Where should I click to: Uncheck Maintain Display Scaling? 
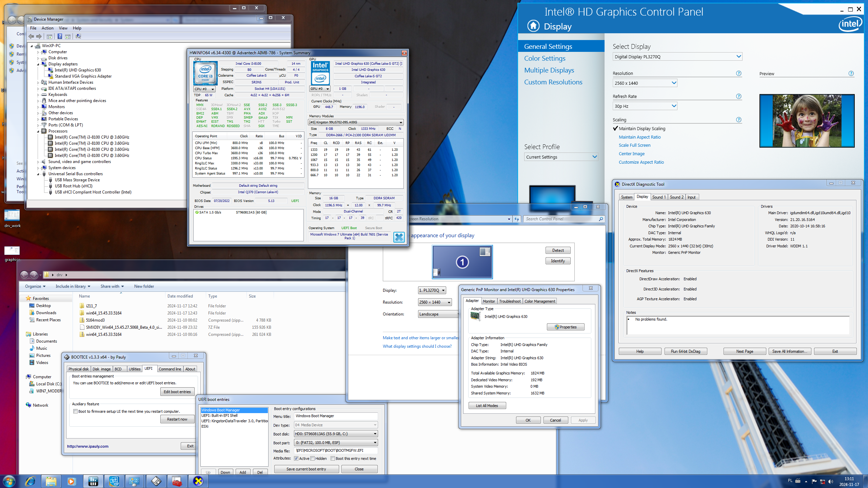615,128
